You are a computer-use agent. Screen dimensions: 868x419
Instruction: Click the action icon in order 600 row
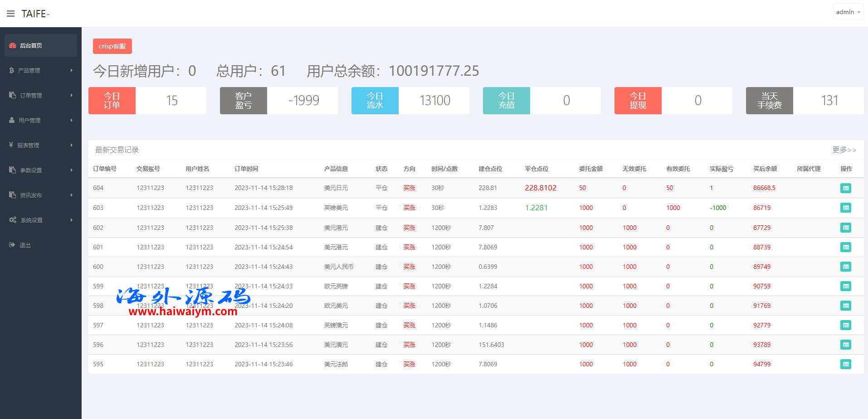click(845, 267)
